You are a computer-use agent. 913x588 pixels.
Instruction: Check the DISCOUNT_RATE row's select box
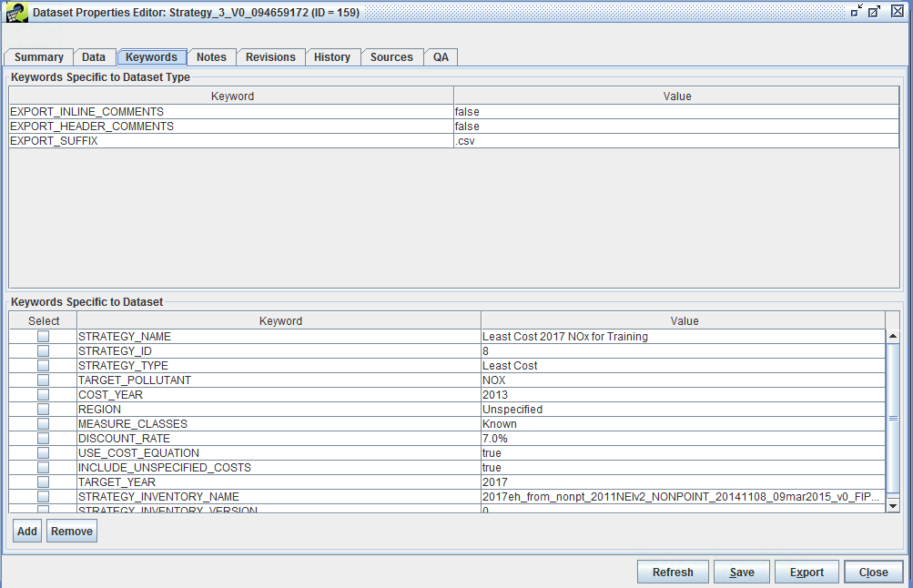[43, 438]
